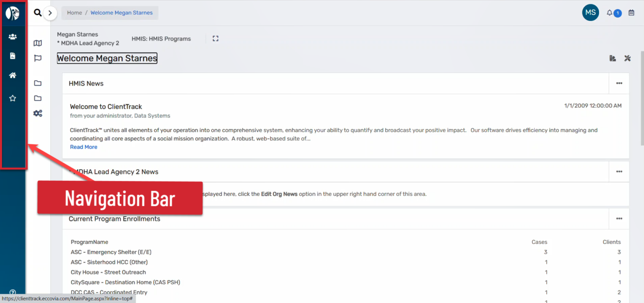Expand the fullscreen icon next to HMIS Programs
The width and height of the screenshot is (644, 303).
coord(216,38)
